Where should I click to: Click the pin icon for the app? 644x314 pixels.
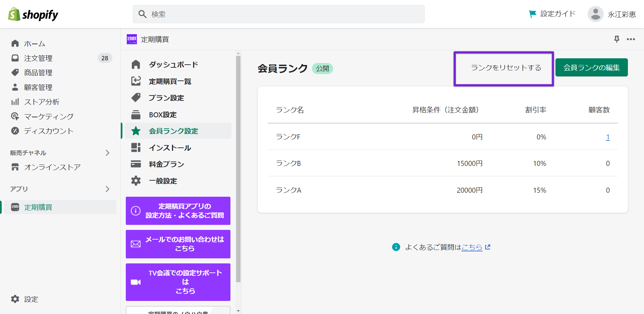616,39
